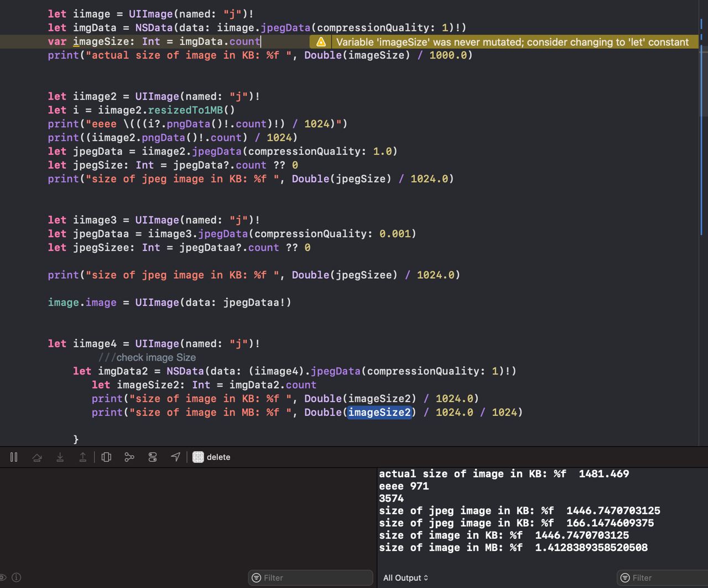Open Debug Memory Graph tool

[x=129, y=457]
